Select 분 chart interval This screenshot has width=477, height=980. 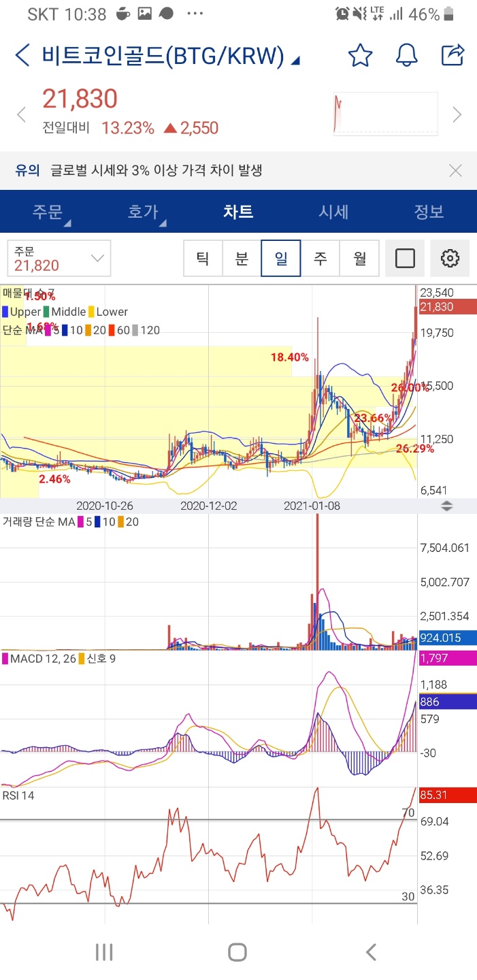[242, 259]
